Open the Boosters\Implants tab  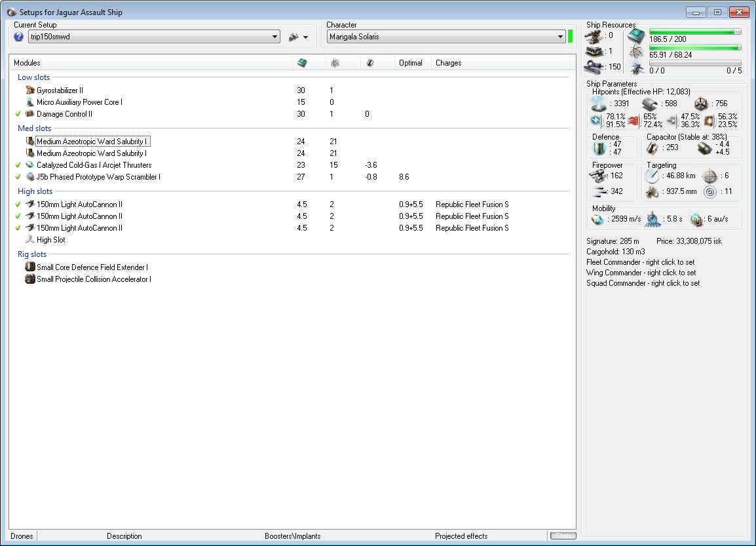point(292,536)
